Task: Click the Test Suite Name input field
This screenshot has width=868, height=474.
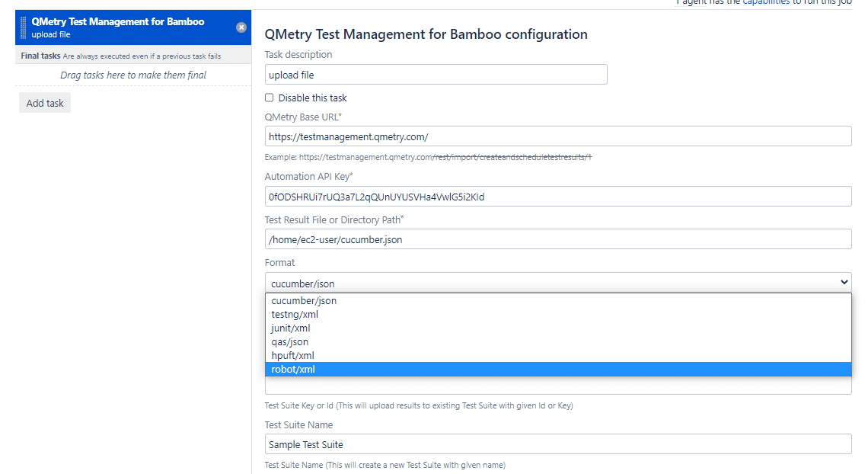Action: 557,444
